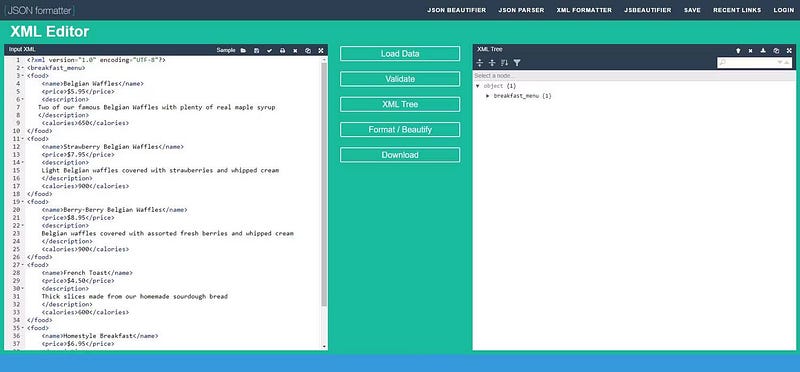Clear Input XML with the x icon

point(295,51)
